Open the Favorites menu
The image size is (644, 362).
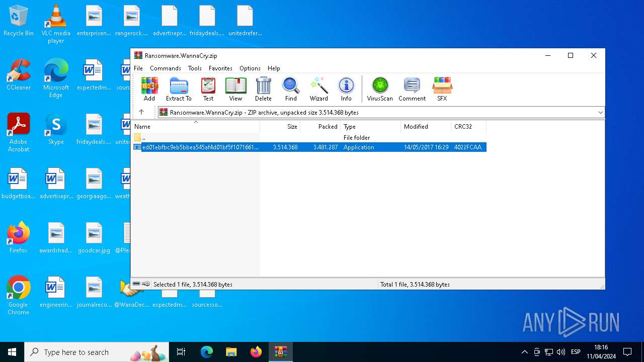(220, 68)
